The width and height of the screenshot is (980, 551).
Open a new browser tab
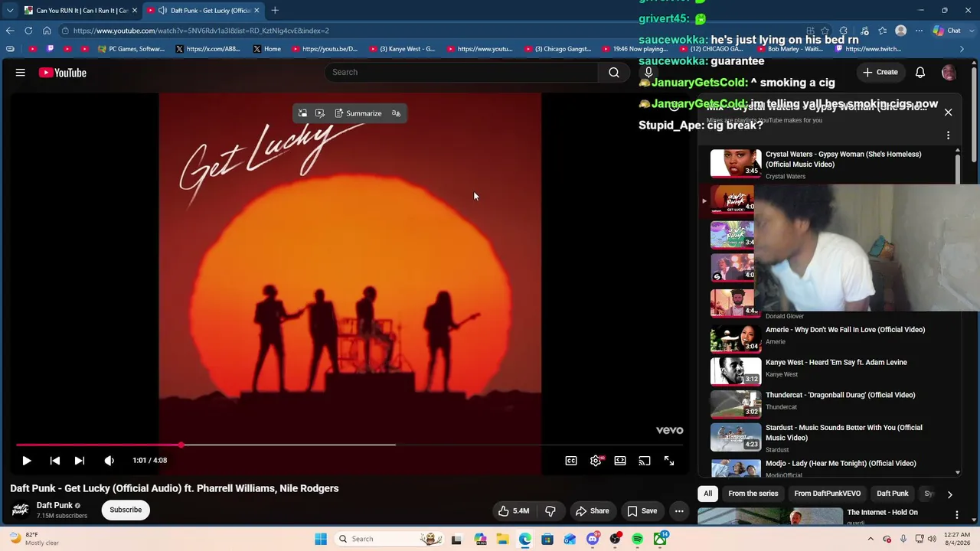275,11
